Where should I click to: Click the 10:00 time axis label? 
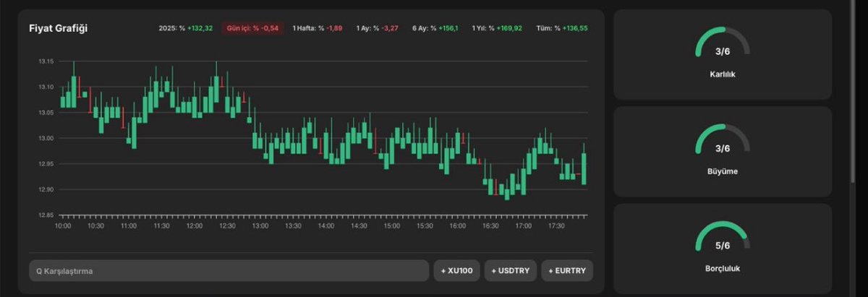[63, 226]
